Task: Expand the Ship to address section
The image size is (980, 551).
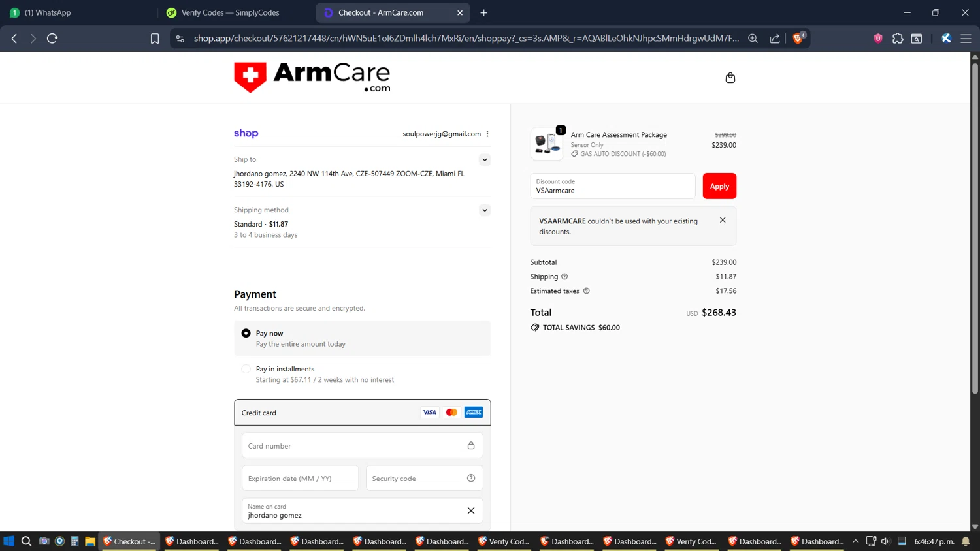Action: pyautogui.click(x=484, y=160)
